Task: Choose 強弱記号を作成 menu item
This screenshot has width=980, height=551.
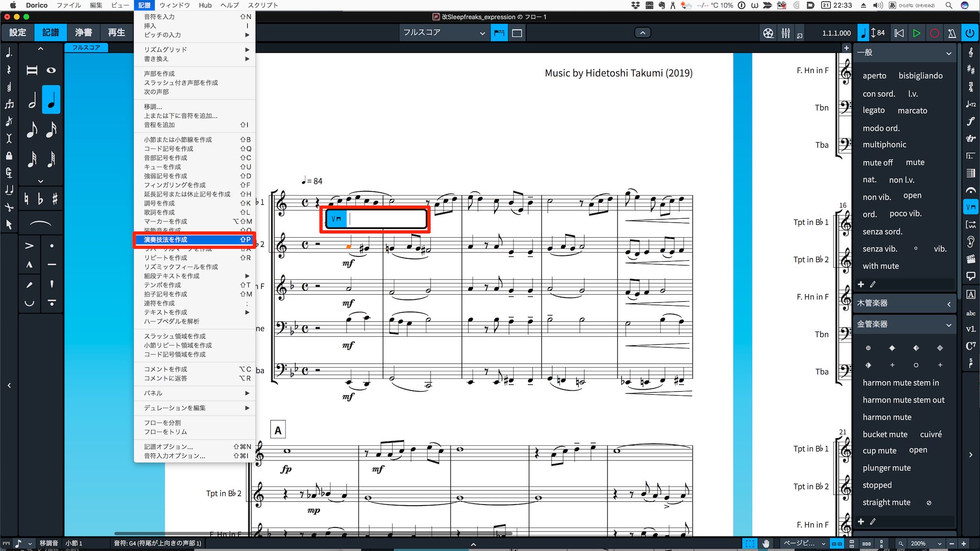Action: (195, 176)
